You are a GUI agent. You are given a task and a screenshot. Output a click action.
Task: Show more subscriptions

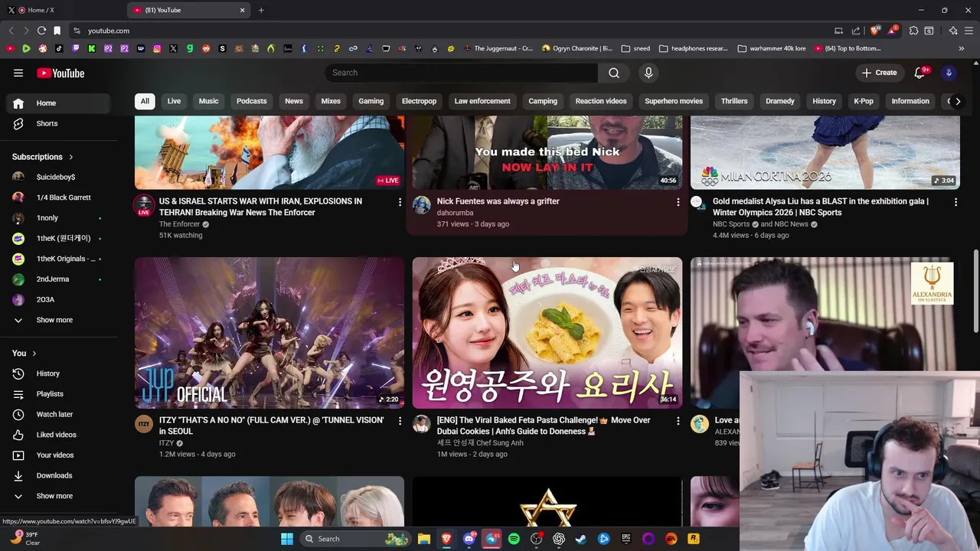click(58, 320)
